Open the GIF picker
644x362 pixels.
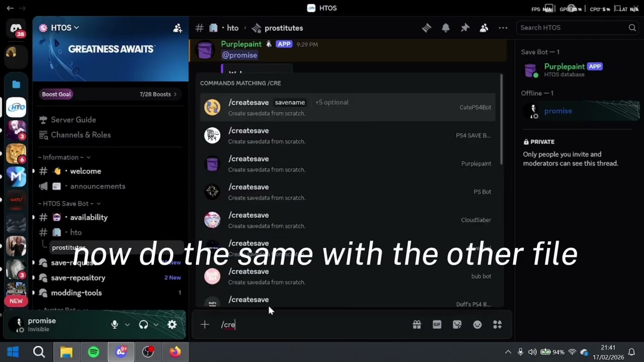[437, 325]
